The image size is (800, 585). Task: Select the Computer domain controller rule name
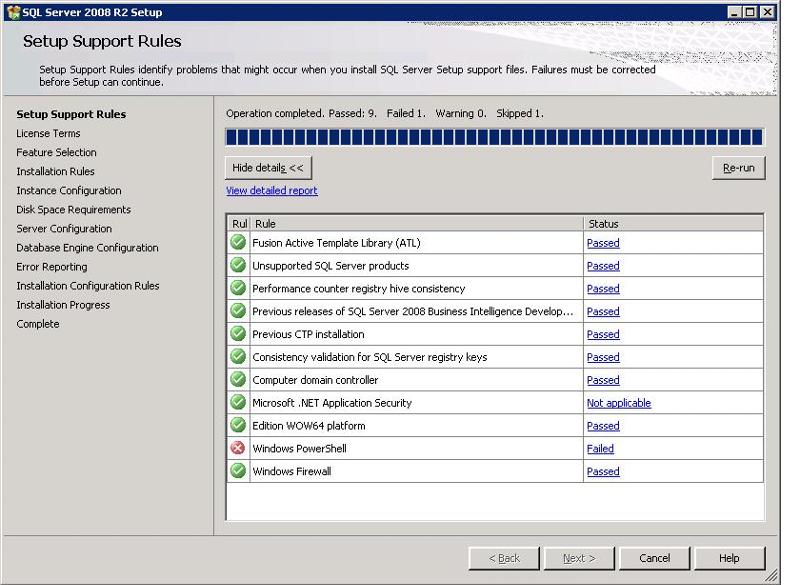pyautogui.click(x=315, y=380)
